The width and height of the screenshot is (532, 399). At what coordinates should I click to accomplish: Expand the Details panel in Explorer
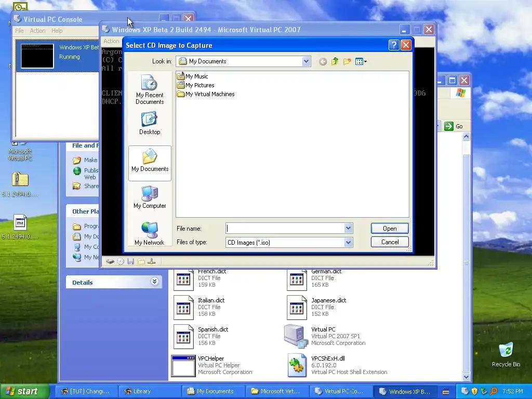tap(154, 282)
